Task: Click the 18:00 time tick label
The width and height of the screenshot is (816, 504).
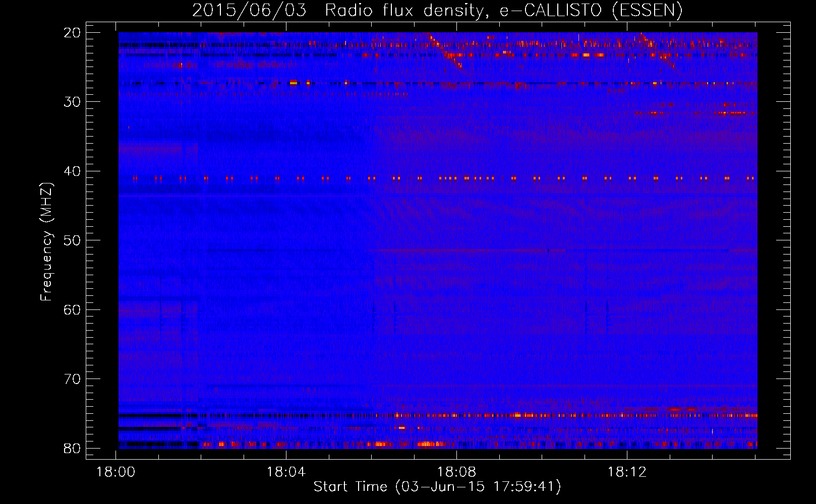Action: pyautogui.click(x=116, y=472)
